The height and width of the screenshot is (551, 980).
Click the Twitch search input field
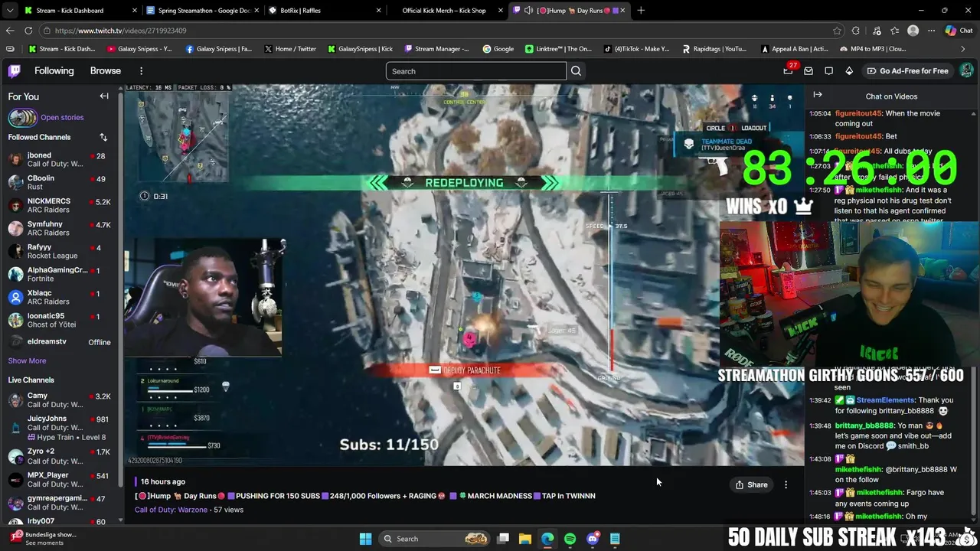pyautogui.click(x=475, y=71)
